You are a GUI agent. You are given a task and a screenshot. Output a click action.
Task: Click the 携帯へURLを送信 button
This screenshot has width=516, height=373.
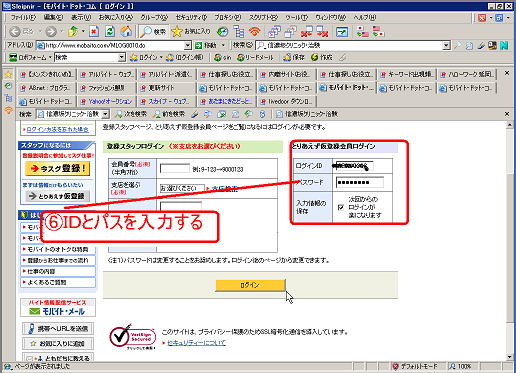[x=58, y=329]
